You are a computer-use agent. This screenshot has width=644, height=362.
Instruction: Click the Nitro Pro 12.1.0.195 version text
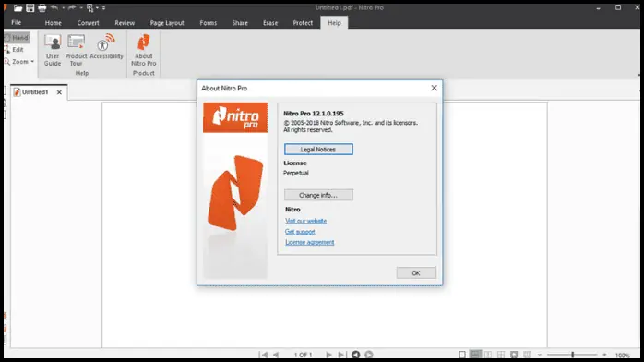[x=314, y=114]
